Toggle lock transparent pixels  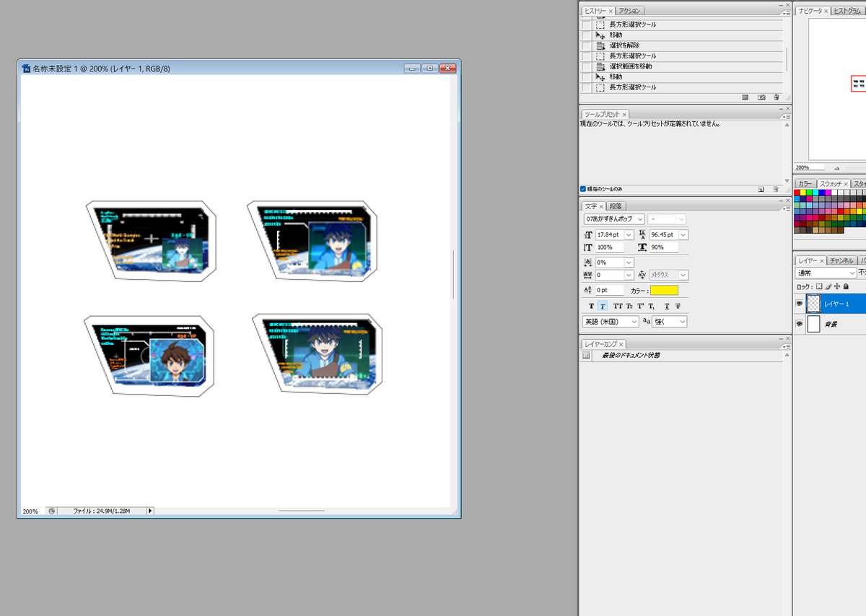point(820,286)
